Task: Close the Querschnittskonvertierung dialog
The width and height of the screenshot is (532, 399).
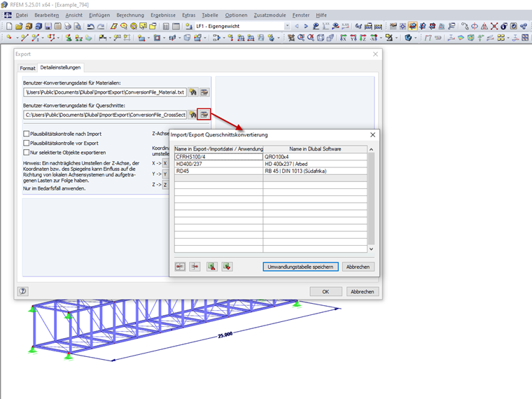Action: point(372,134)
